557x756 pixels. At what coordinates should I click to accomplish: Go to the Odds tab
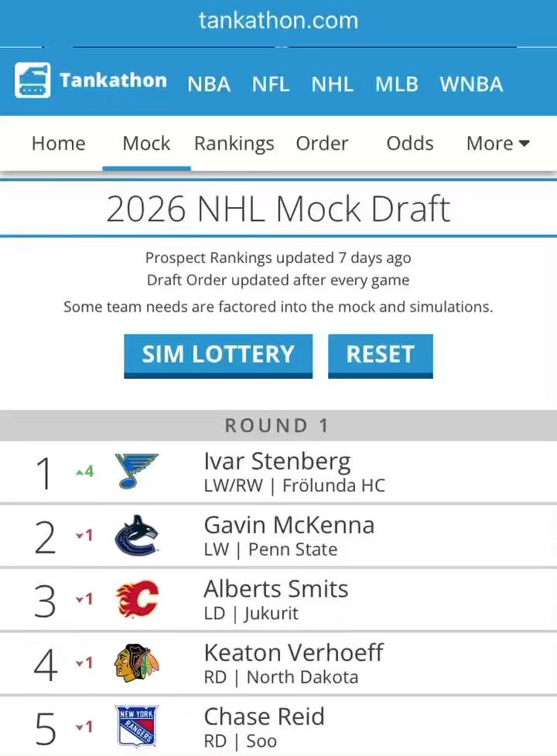tap(410, 143)
